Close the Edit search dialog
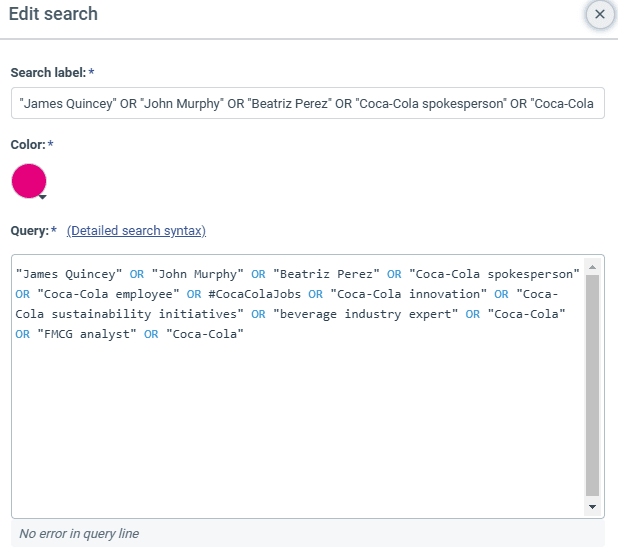618x547 pixels. [599, 15]
